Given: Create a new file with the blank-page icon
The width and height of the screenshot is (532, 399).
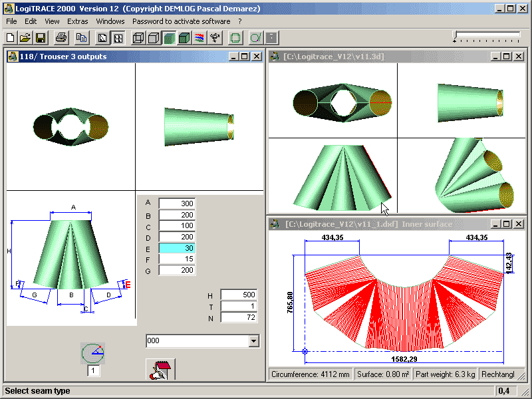Looking at the screenshot, I should [10, 38].
